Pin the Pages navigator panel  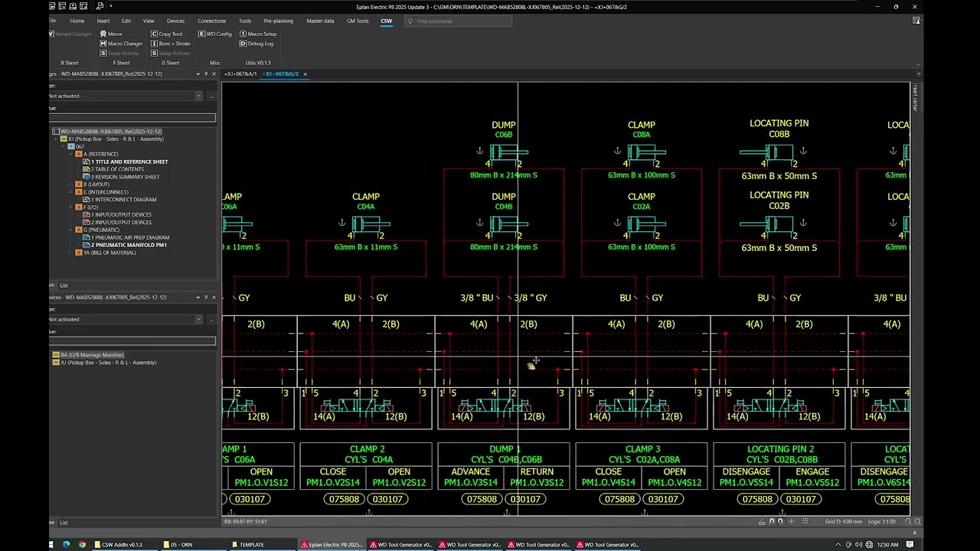click(x=206, y=74)
